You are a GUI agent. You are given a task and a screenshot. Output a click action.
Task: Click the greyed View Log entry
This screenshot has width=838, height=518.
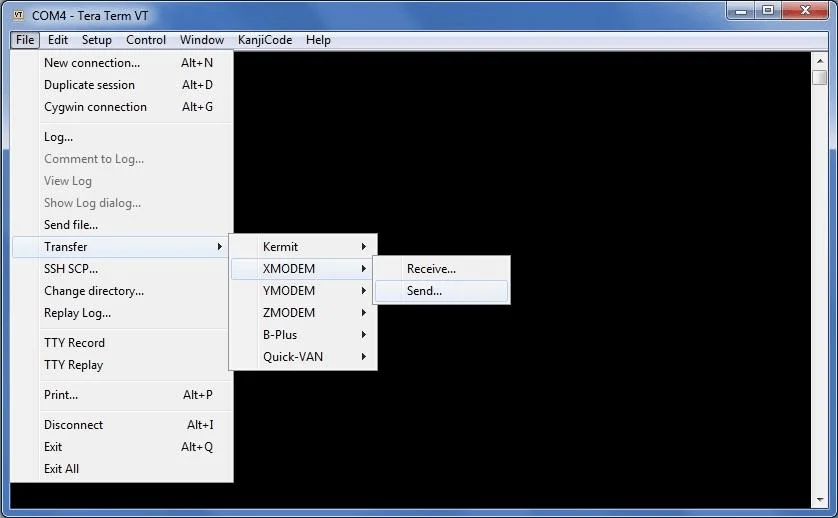coord(122,181)
